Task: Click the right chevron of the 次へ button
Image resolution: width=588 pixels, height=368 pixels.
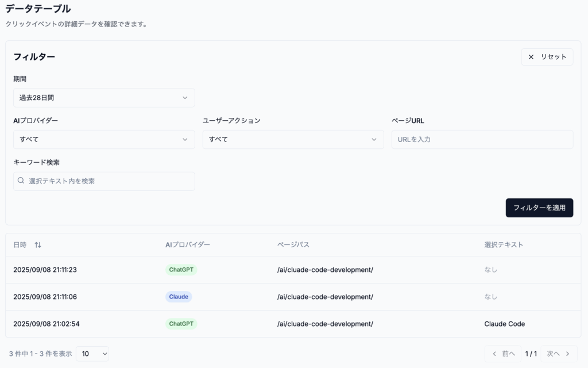Action: coord(567,354)
